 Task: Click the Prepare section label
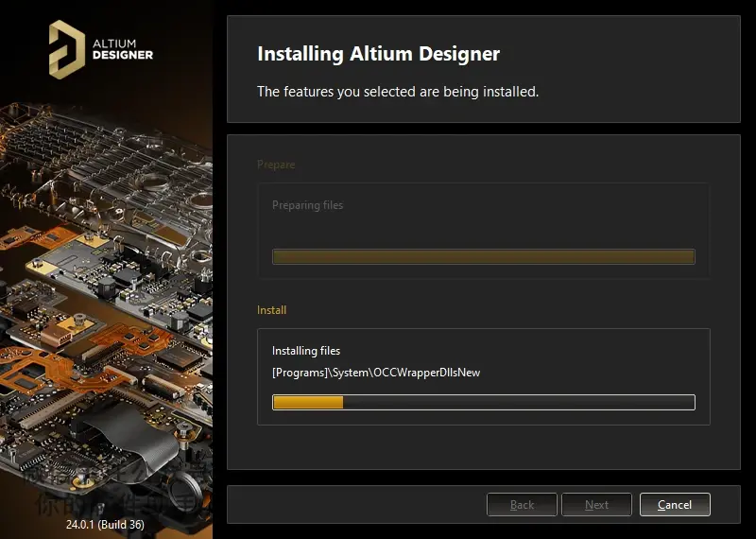pyautogui.click(x=276, y=165)
